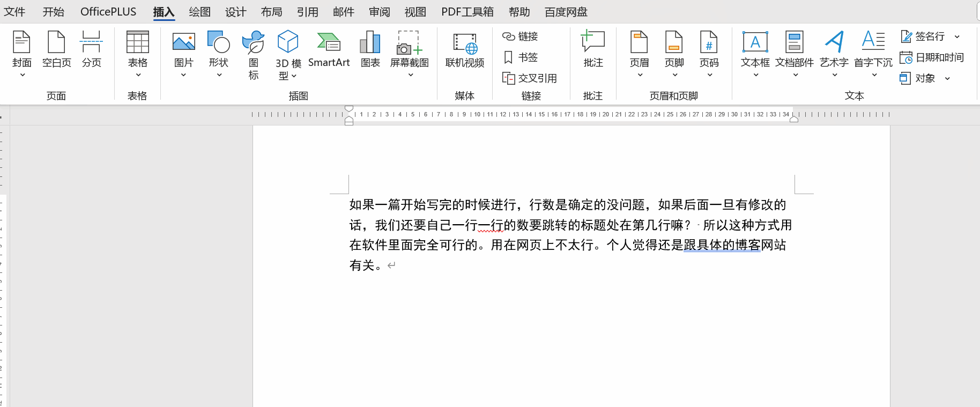This screenshot has height=407, width=980.
Task: Open the text box (文本框) dropdown
Action: pos(755,75)
